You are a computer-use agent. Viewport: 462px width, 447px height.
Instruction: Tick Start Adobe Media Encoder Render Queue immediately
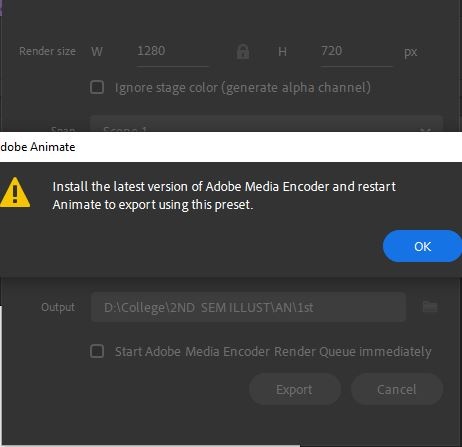[x=97, y=351]
